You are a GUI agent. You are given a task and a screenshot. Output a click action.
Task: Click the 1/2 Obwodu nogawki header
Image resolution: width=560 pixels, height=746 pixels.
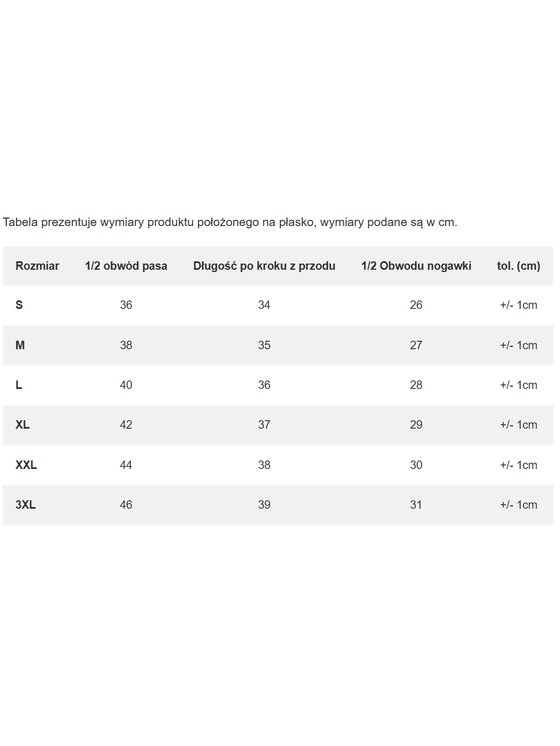click(416, 266)
